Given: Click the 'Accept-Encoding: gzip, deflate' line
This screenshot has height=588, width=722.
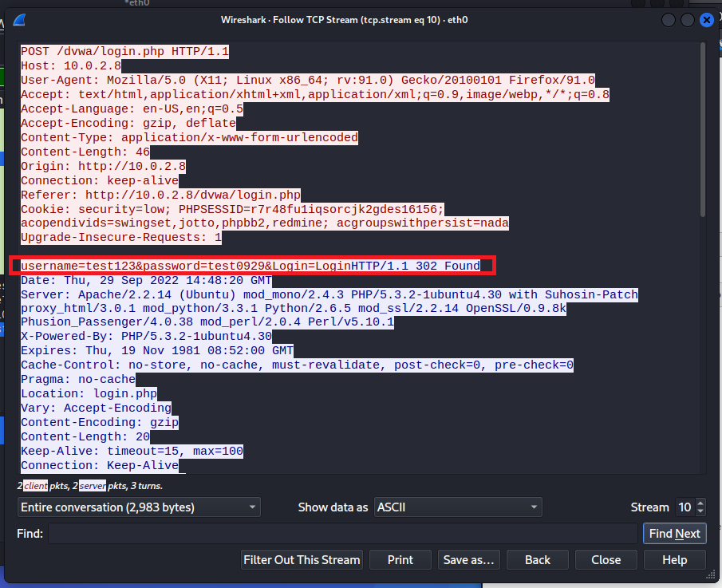Looking at the screenshot, I should pyautogui.click(x=128, y=124).
